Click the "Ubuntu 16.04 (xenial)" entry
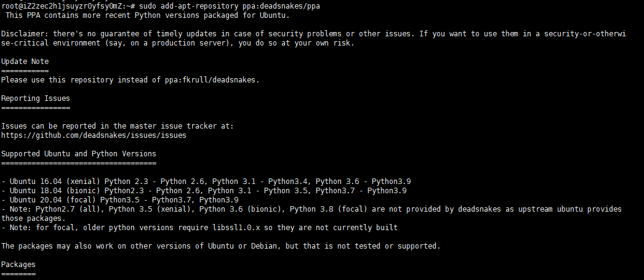Viewport: 644px width, 280px height. (x=55, y=182)
